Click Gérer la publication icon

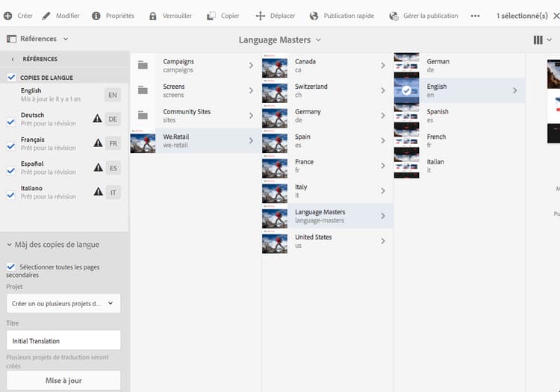[393, 16]
